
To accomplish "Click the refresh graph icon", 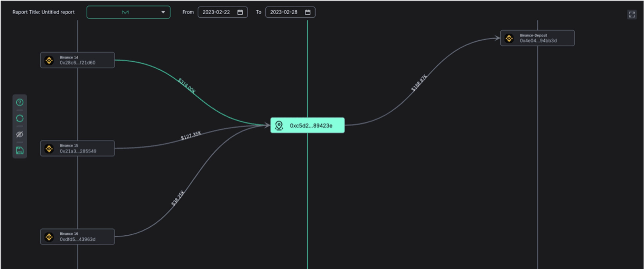I will 20,118.
